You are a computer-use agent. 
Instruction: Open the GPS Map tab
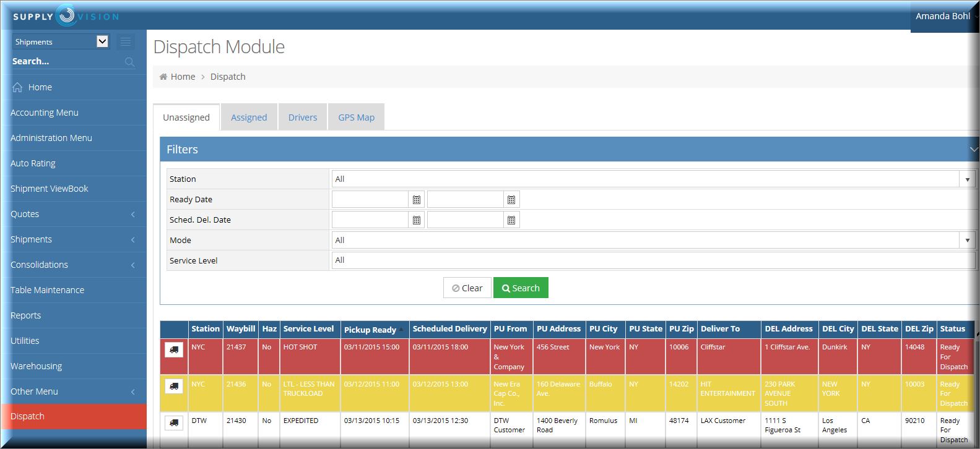coord(357,118)
